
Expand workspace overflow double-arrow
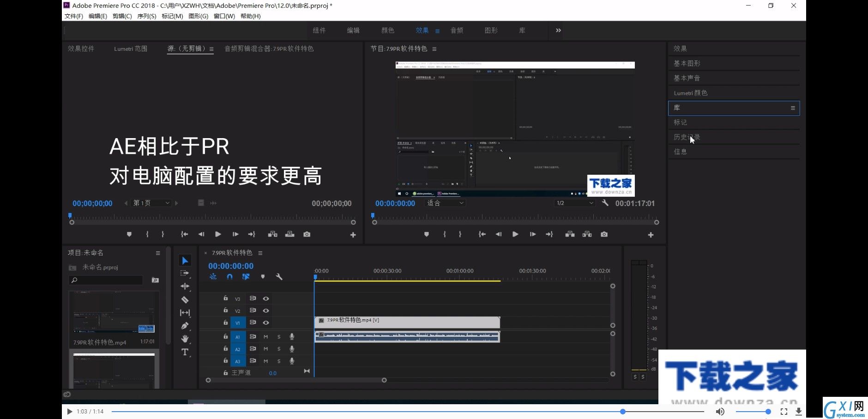558,30
